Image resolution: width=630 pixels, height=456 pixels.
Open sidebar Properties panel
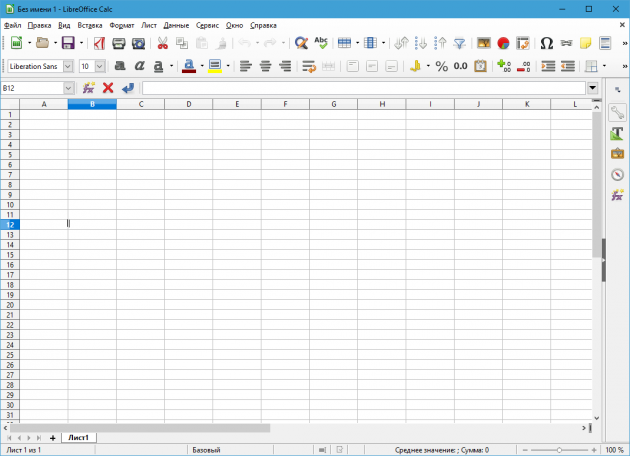(617, 112)
